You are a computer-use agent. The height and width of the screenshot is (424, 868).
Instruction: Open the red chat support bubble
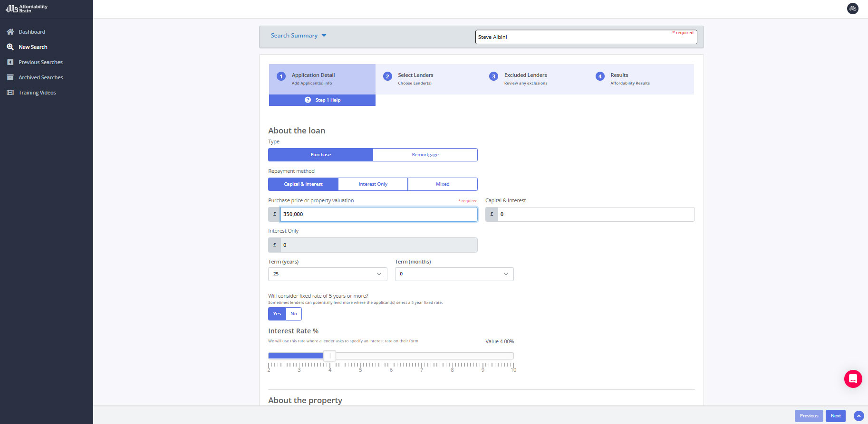coord(853,379)
